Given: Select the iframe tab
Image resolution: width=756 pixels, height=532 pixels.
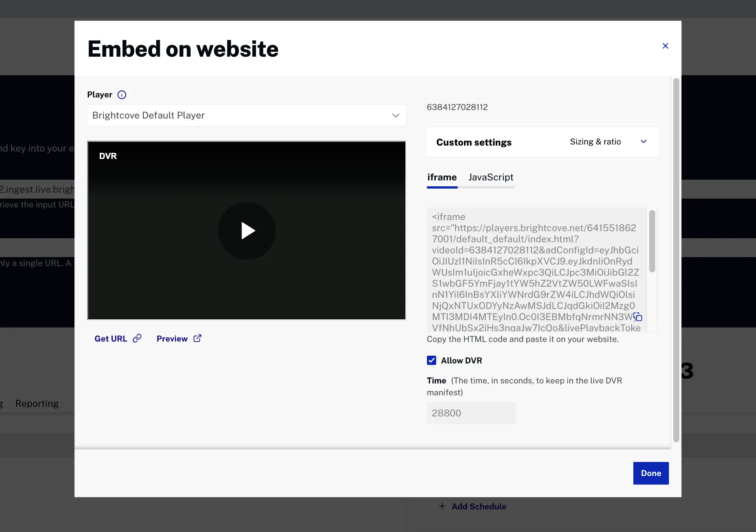Looking at the screenshot, I should click(442, 177).
